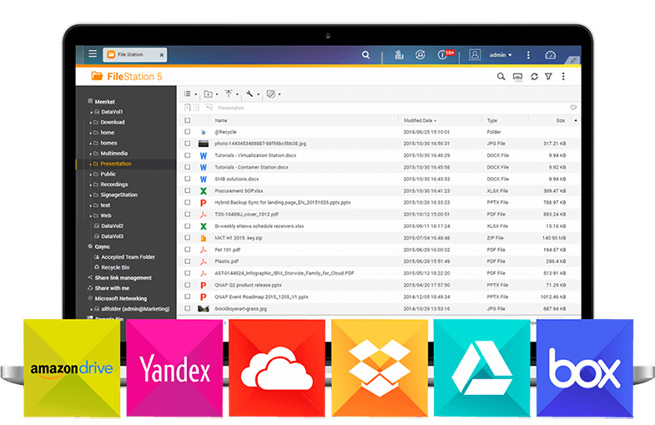Click the heart favorite icon in path bar

click(x=573, y=107)
